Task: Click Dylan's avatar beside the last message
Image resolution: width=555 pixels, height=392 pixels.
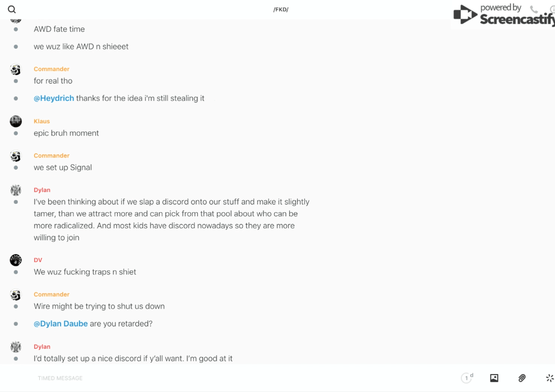Action: pos(16,347)
